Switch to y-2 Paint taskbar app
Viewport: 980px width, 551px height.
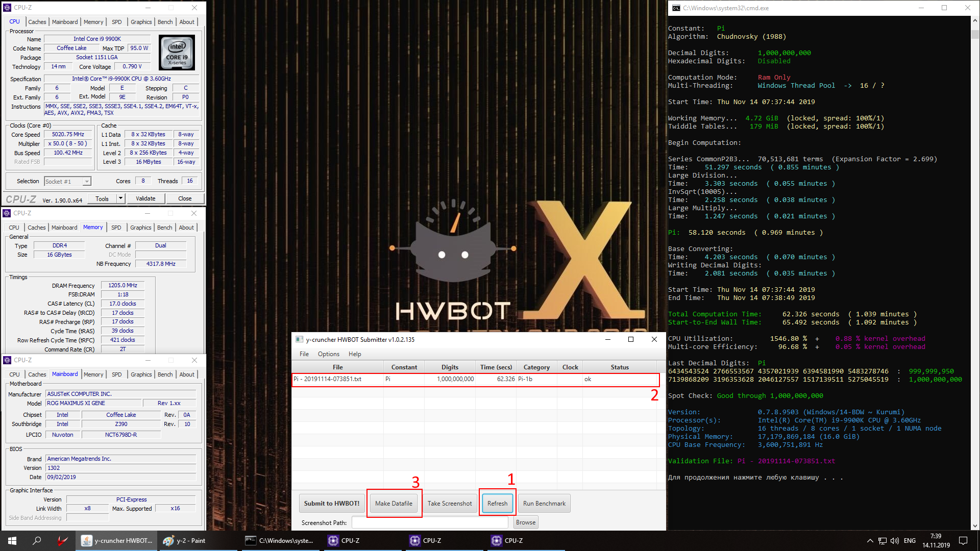185,541
